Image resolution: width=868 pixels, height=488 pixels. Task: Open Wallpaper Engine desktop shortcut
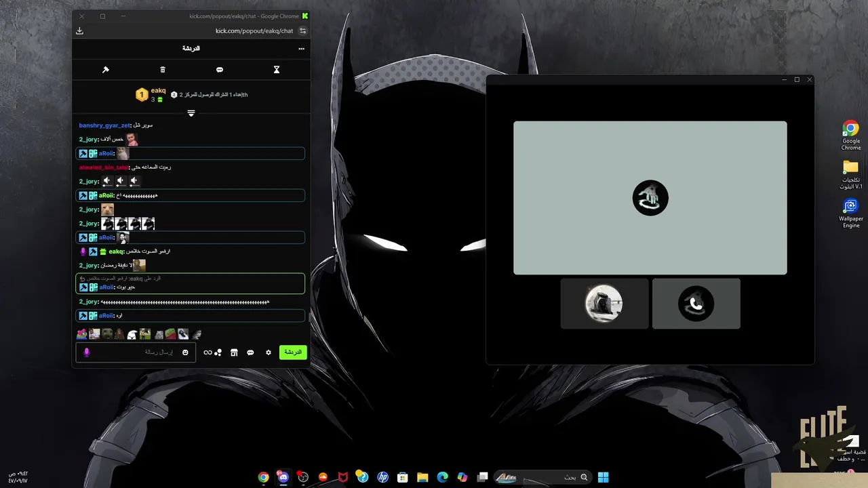[851, 213]
